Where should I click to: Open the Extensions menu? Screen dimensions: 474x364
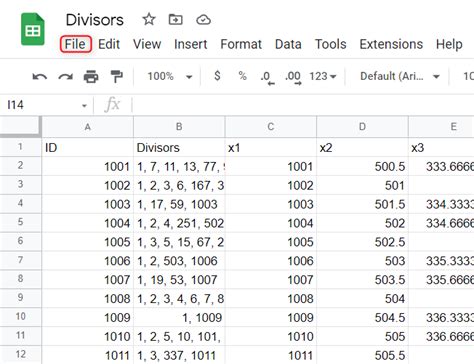391,44
